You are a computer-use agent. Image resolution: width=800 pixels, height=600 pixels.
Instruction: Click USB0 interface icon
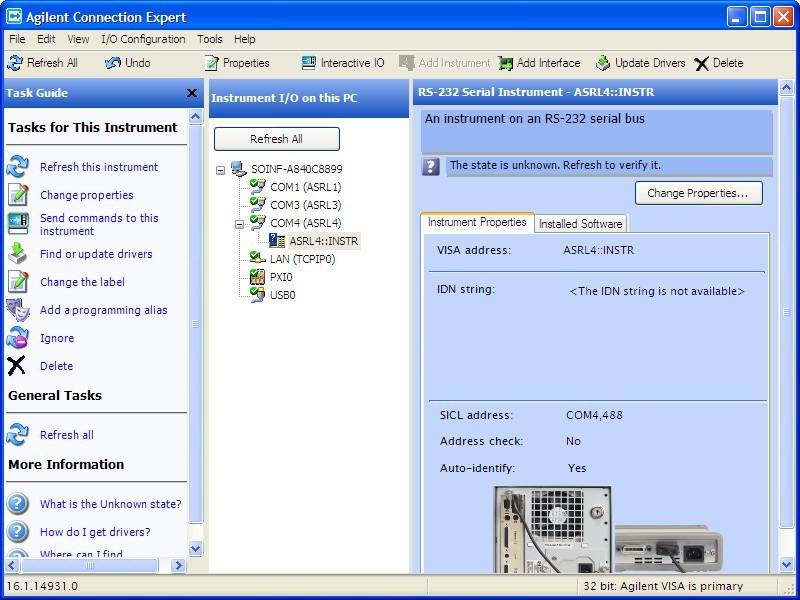pyautogui.click(x=258, y=295)
